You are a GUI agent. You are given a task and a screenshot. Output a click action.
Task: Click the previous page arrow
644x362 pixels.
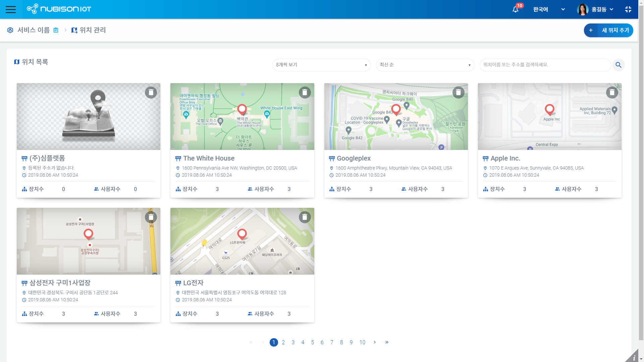point(263,342)
